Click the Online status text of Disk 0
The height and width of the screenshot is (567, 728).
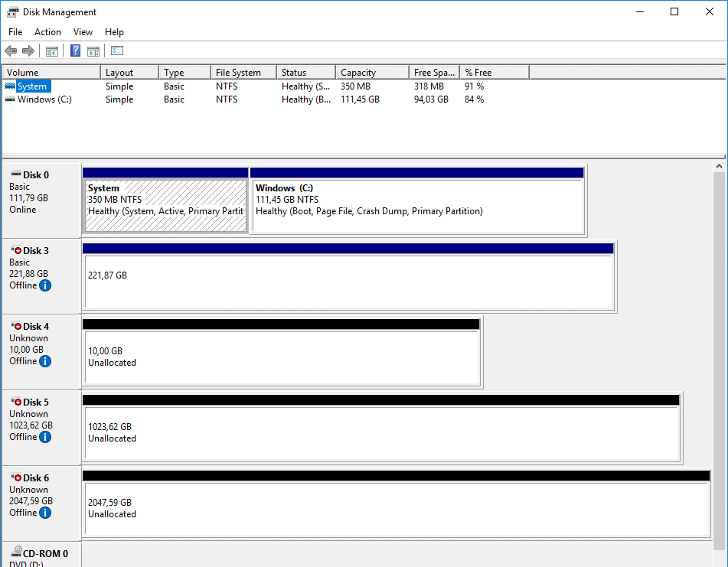[23, 210]
